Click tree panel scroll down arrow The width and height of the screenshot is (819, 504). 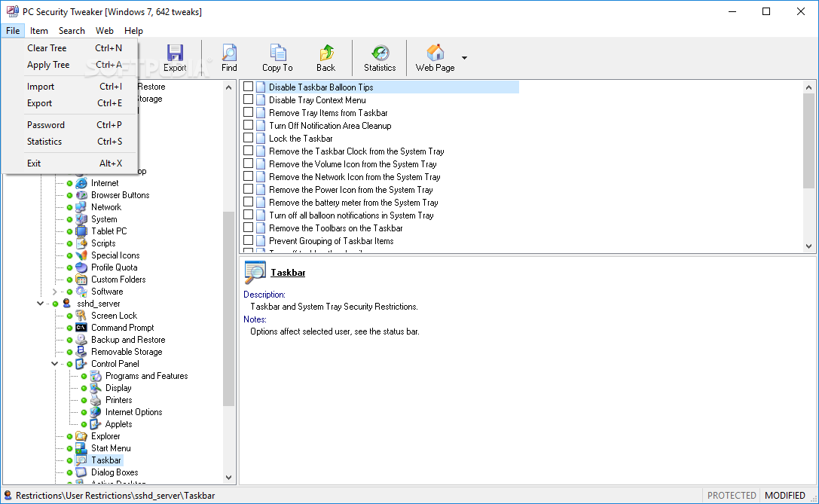(228, 478)
